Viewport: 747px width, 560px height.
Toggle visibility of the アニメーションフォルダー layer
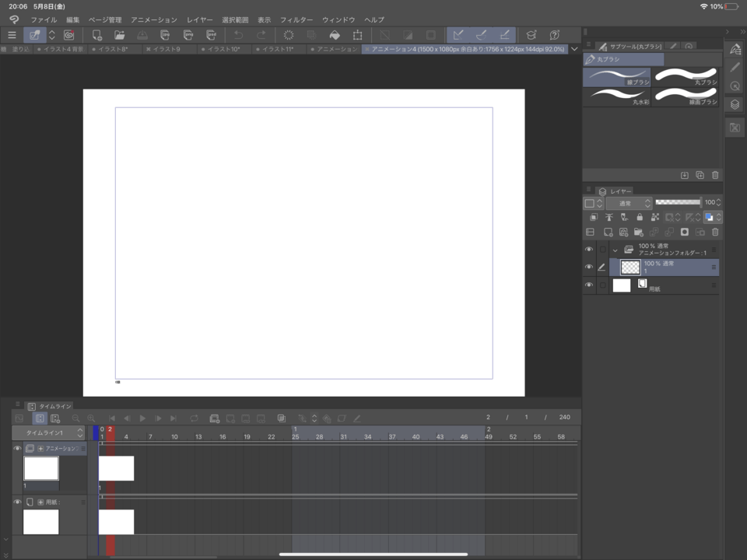589,250
